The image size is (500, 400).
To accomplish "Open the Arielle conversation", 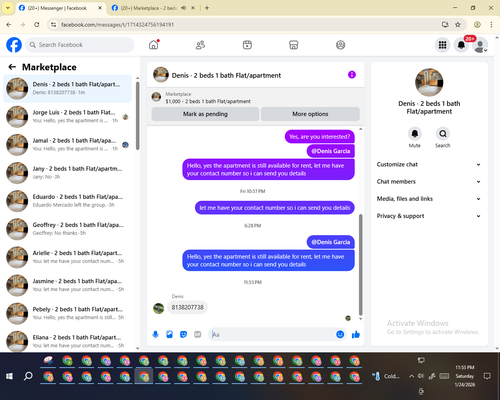I will tap(67, 257).
